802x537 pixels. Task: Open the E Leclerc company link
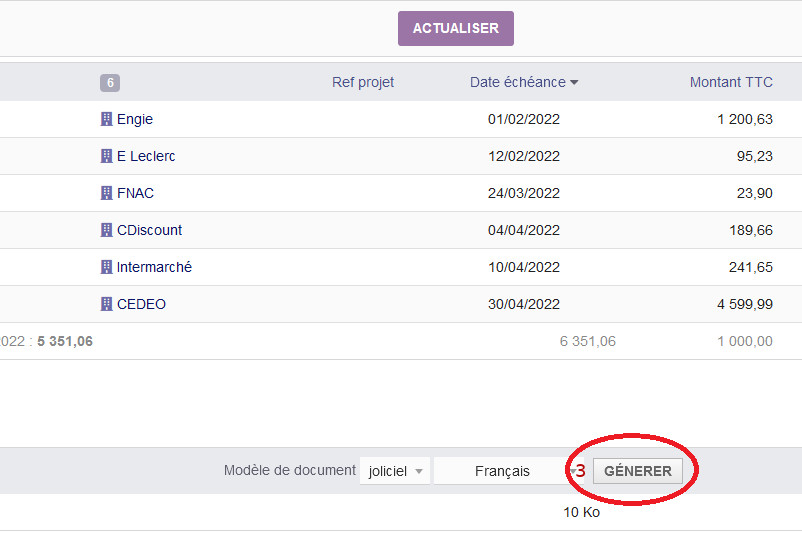(146, 156)
